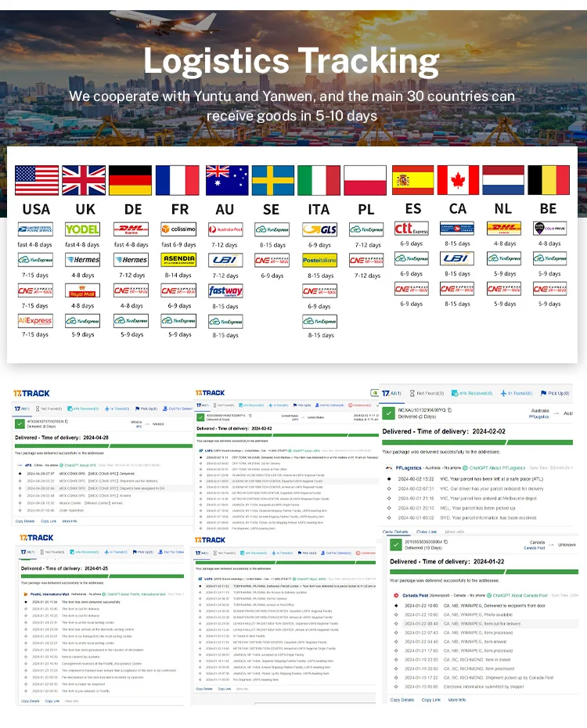This screenshot has height=728, width=587.
Task: Click ChatGPT About PFLogistics link
Action: tap(494, 468)
